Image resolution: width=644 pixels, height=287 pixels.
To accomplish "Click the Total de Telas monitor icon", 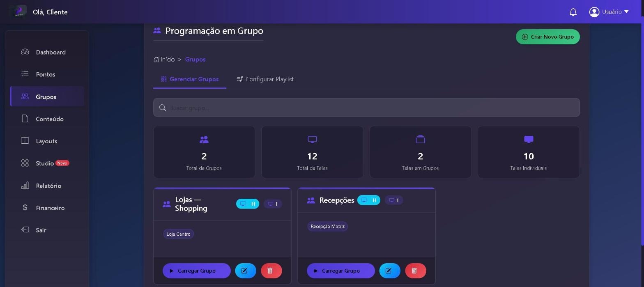I will click(312, 140).
